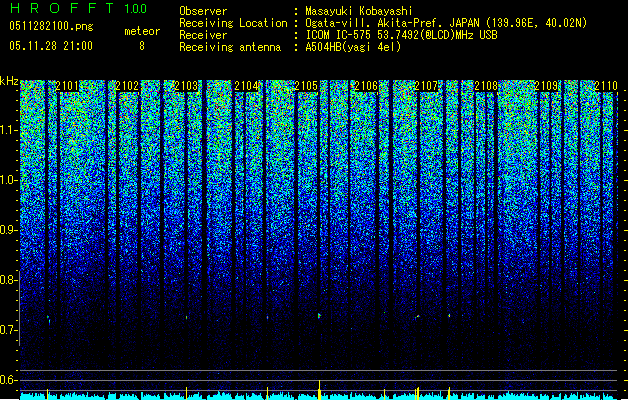Image resolution: width=629 pixels, height=400 pixels.
Task: Select the antenna value A504HB(yagi 4el)
Action: tap(353, 47)
